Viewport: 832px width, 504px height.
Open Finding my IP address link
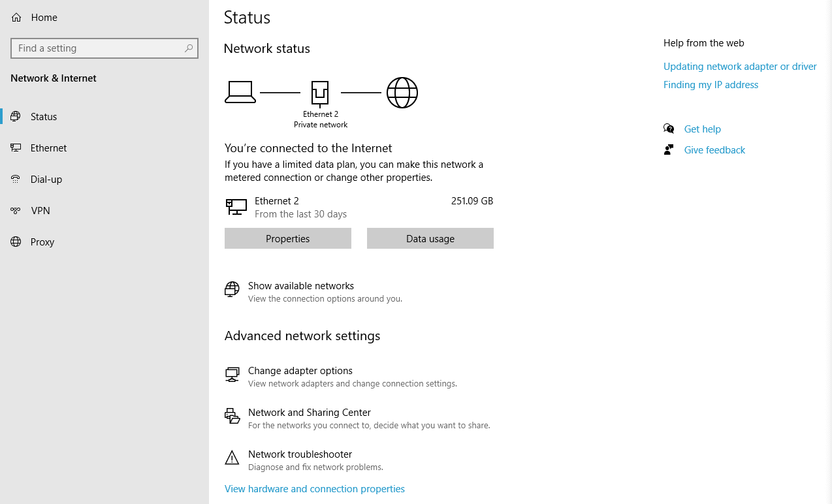(711, 84)
